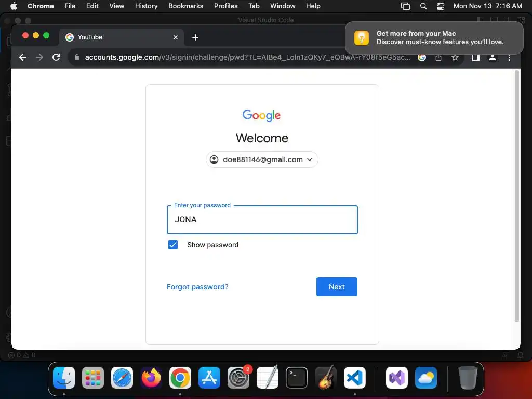Open the Help menu
The image size is (532, 399).
click(313, 6)
